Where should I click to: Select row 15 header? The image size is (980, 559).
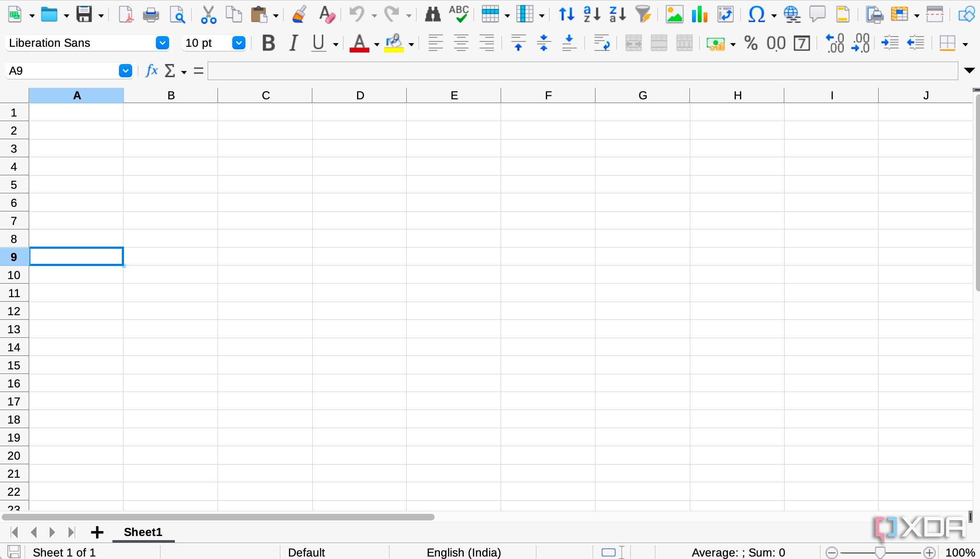pos(14,365)
